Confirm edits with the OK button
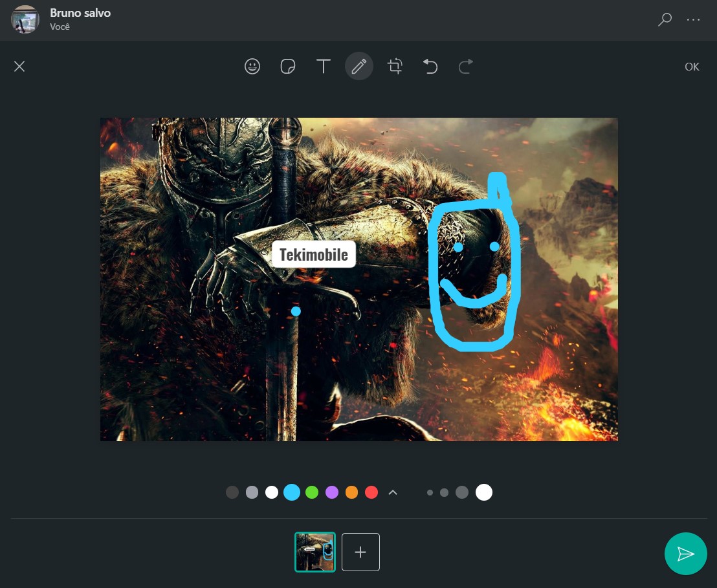 692,67
